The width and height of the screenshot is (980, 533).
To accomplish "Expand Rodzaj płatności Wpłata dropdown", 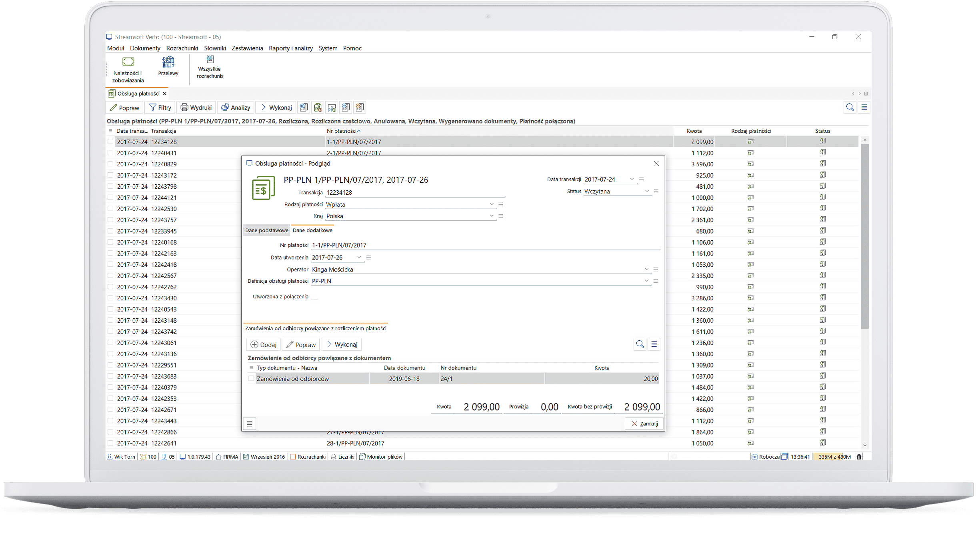I will pyautogui.click(x=492, y=204).
